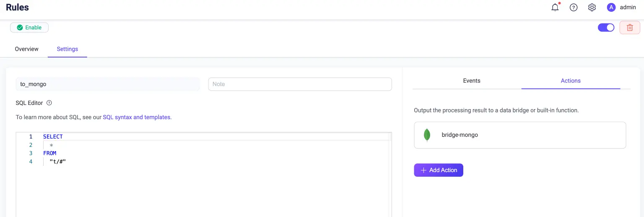Open the bridge-mongo action name
Image resolution: width=644 pixels, height=217 pixels.
pyautogui.click(x=460, y=135)
